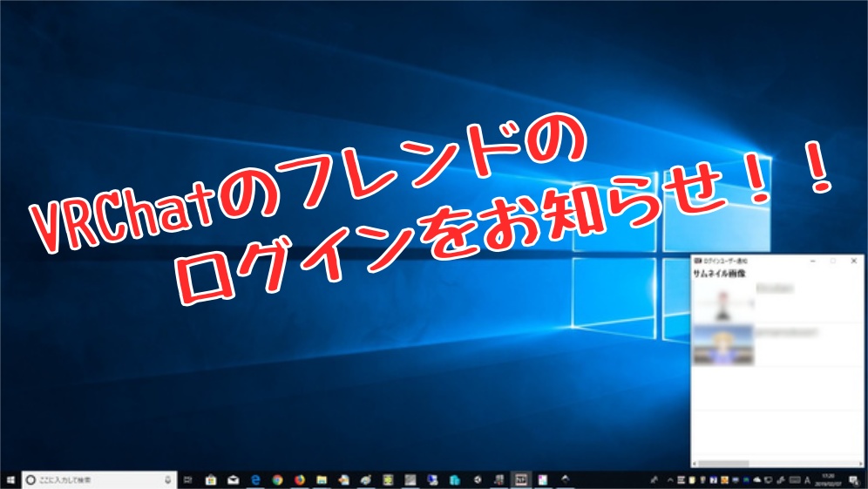Click the microphone icon in search box
The width and height of the screenshot is (868, 489).
167,479
